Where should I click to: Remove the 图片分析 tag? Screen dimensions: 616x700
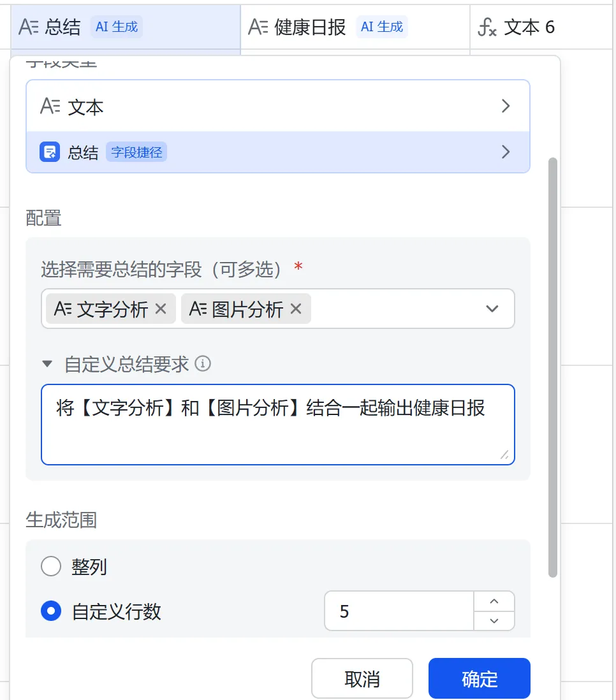coord(296,309)
